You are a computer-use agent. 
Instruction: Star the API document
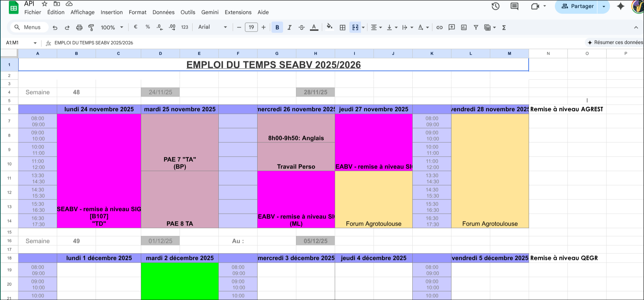pos(45,4)
